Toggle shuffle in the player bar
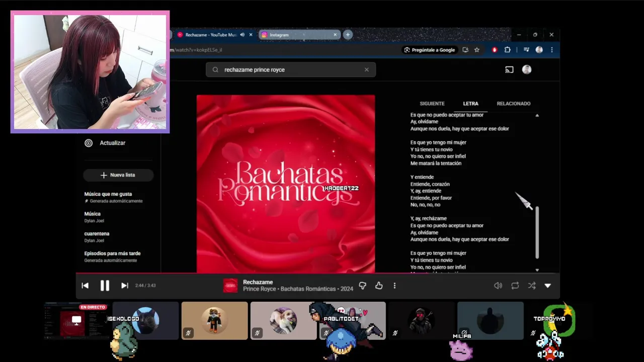Image resolution: width=644 pixels, height=362 pixels. click(x=531, y=286)
